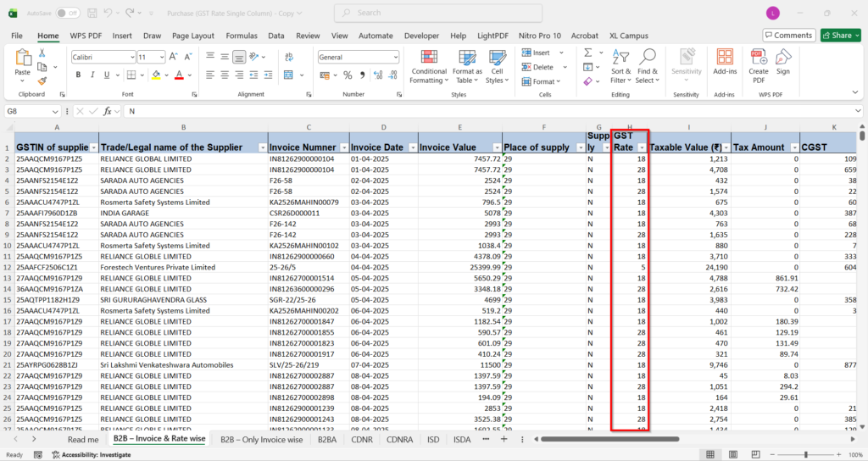The image size is (868, 461).
Task: Collapse the ribbon with the chevron
Action: point(854,92)
